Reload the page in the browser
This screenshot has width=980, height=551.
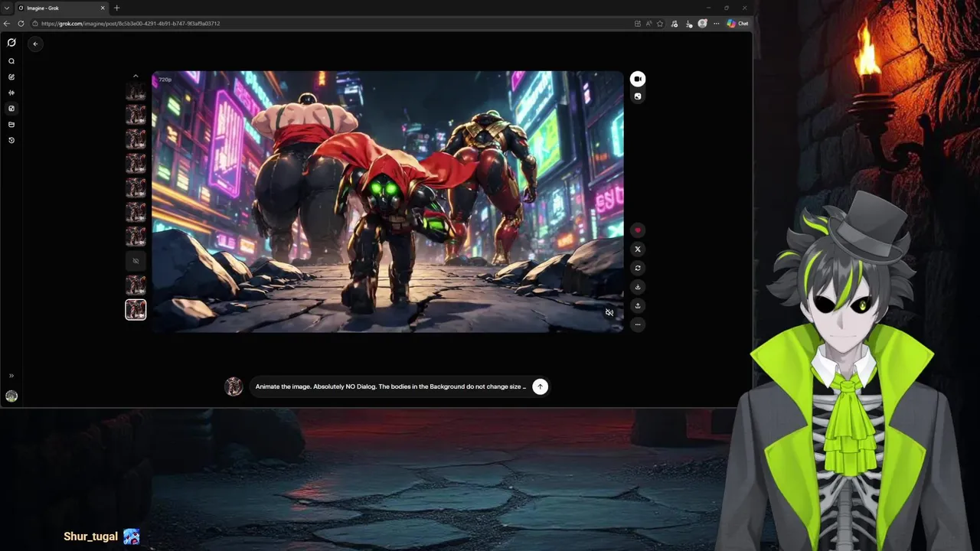pyautogui.click(x=21, y=24)
